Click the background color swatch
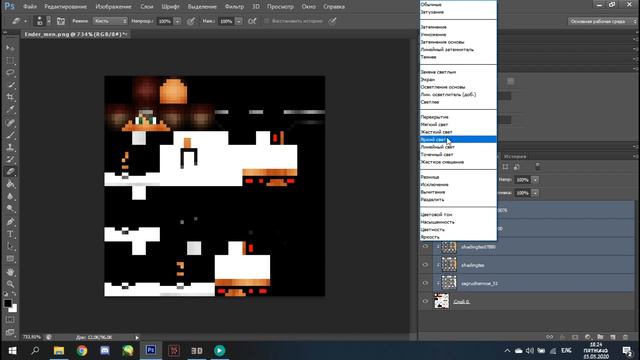Image resolution: width=640 pixels, height=360 pixels. (x=13, y=309)
